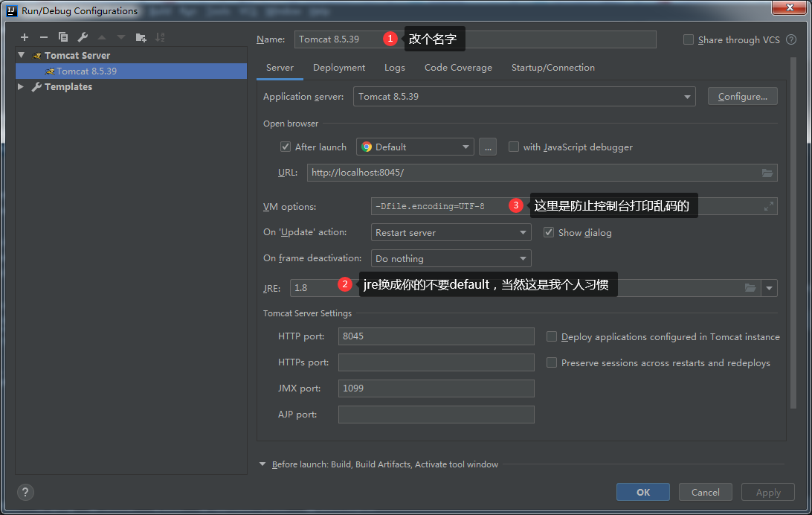The image size is (812, 515).
Task: Uncheck After launch checkbox
Action: click(x=286, y=147)
